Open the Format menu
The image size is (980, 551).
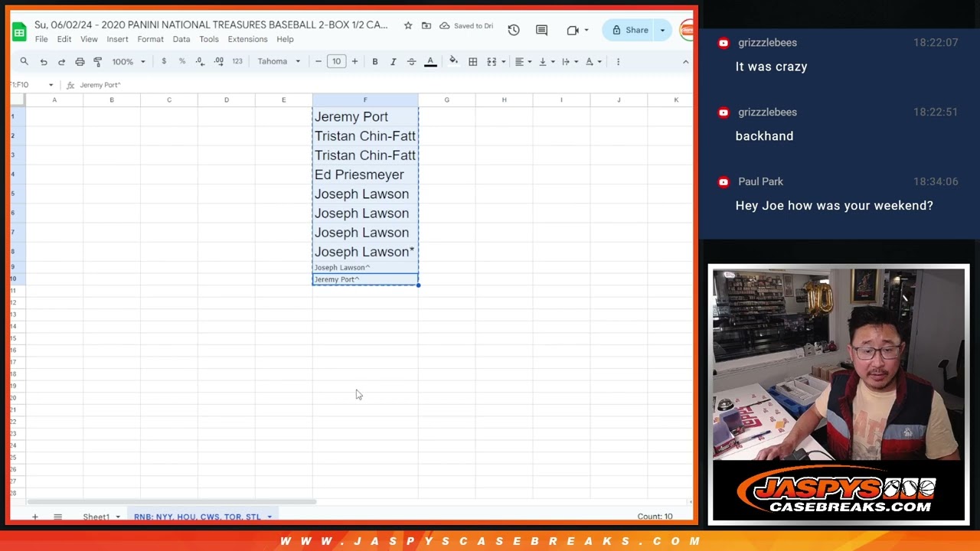coord(150,39)
